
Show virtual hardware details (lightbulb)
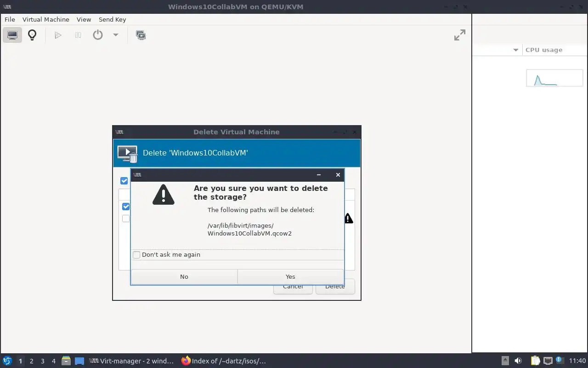tap(32, 35)
